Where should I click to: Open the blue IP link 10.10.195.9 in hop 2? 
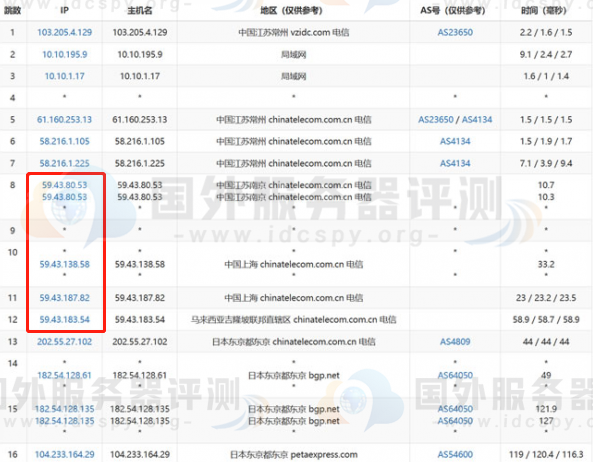coord(65,54)
